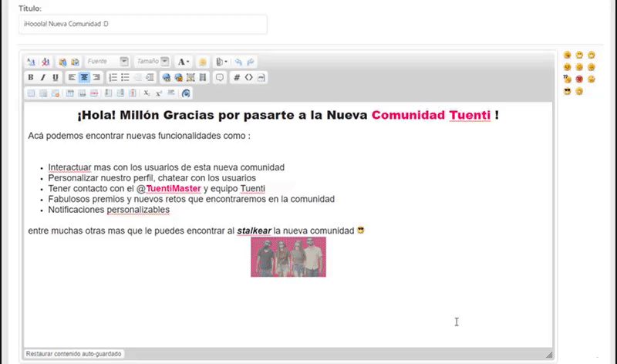Click the remove text formatting icon
Screen dimensions: 617x364
(46, 62)
